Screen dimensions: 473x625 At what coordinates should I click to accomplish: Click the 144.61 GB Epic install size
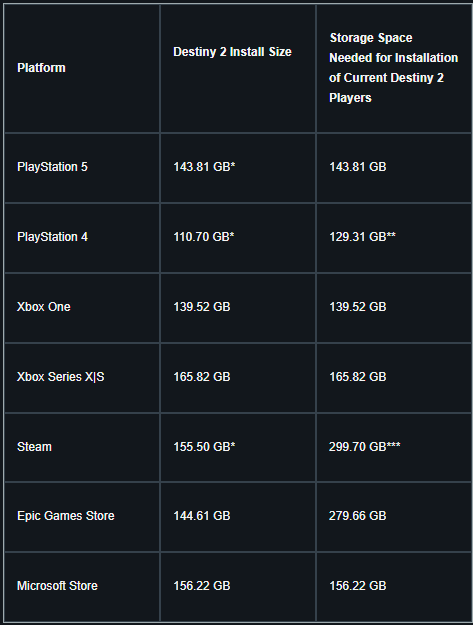[x=202, y=516]
